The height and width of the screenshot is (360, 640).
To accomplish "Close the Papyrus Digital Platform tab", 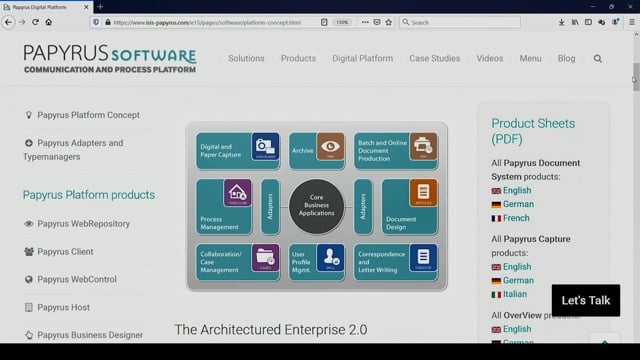I will [x=86, y=7].
